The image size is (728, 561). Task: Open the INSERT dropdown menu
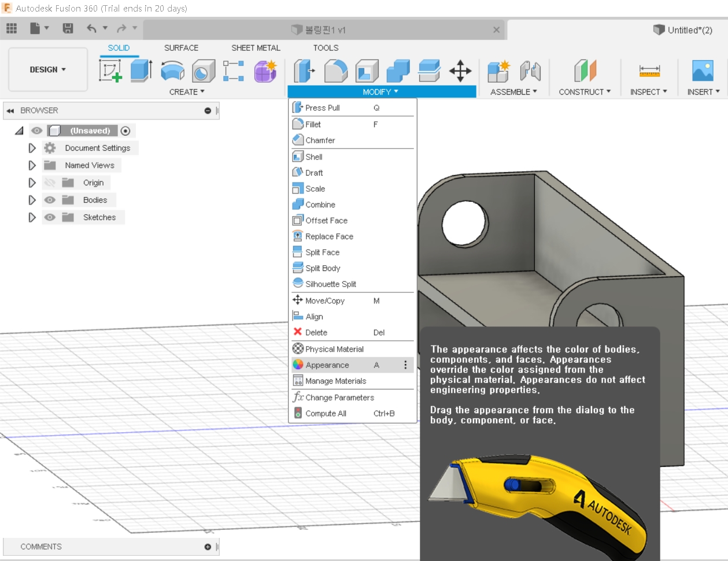click(x=703, y=92)
